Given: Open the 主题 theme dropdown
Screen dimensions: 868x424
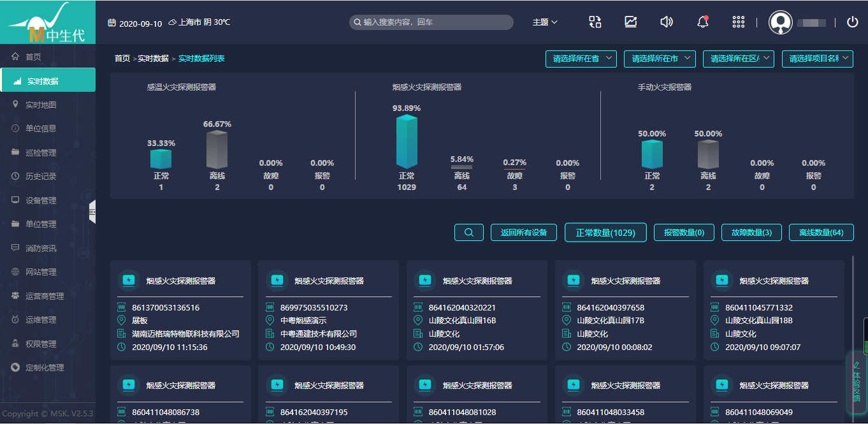Looking at the screenshot, I should 545,22.
